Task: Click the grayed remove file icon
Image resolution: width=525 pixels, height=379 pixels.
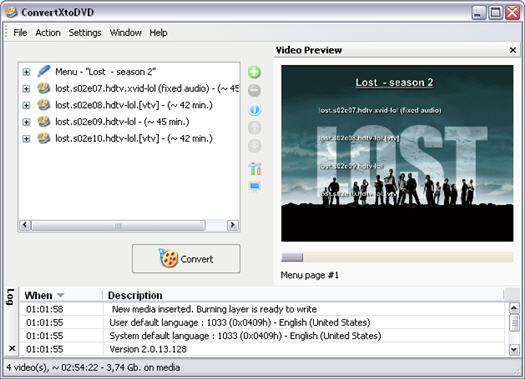Action: click(x=254, y=90)
